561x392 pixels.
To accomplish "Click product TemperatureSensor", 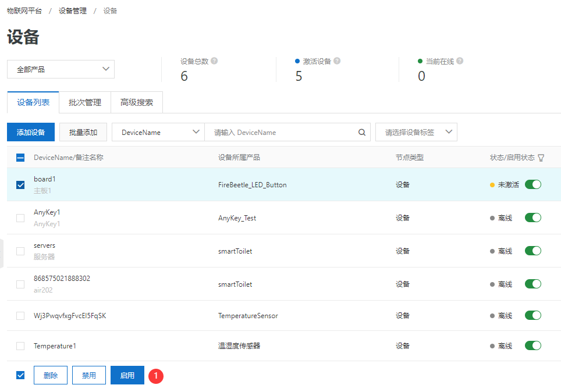I will tap(248, 316).
